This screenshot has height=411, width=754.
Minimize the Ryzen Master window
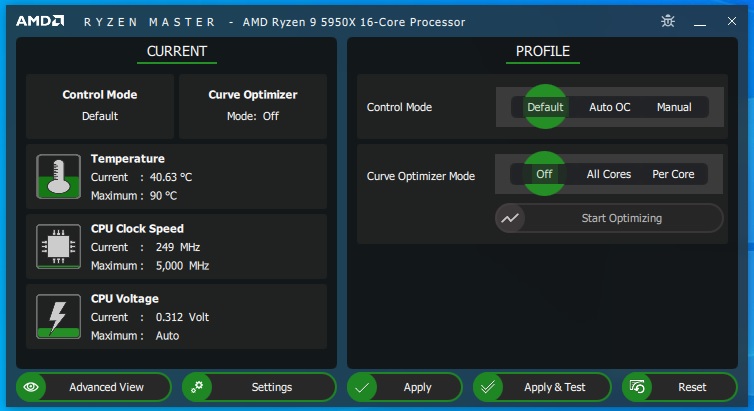click(x=702, y=21)
